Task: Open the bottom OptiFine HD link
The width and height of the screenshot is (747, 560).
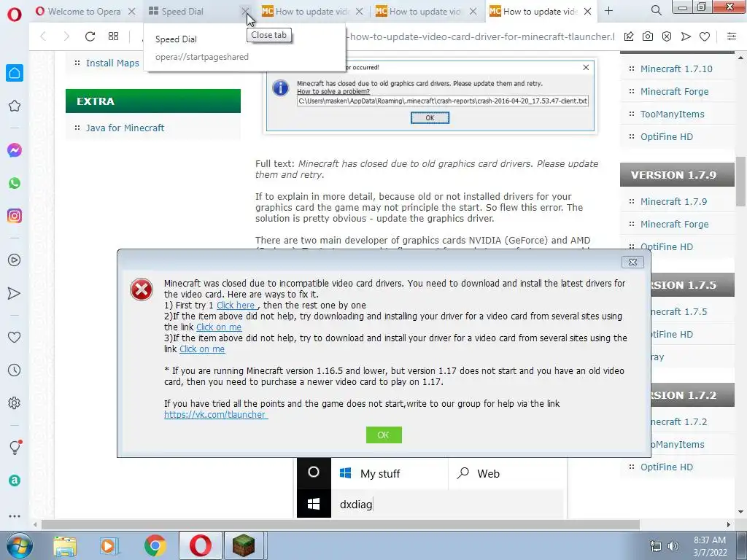Action: coord(667,467)
